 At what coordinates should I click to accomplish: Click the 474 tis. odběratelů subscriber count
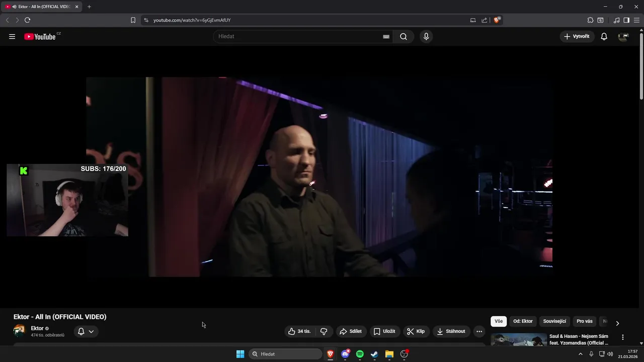point(48,335)
